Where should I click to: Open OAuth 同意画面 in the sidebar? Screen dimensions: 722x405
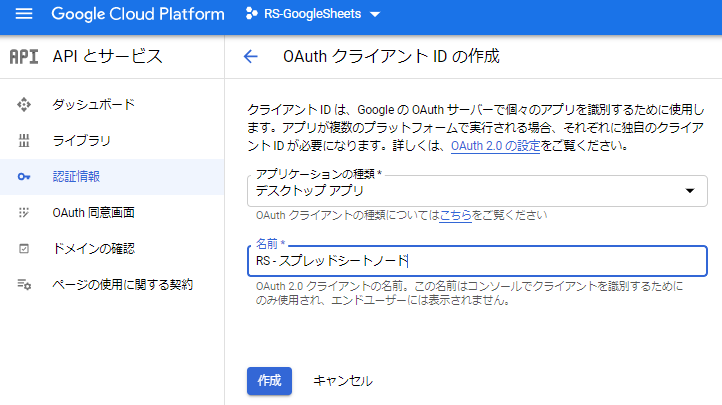point(93,213)
